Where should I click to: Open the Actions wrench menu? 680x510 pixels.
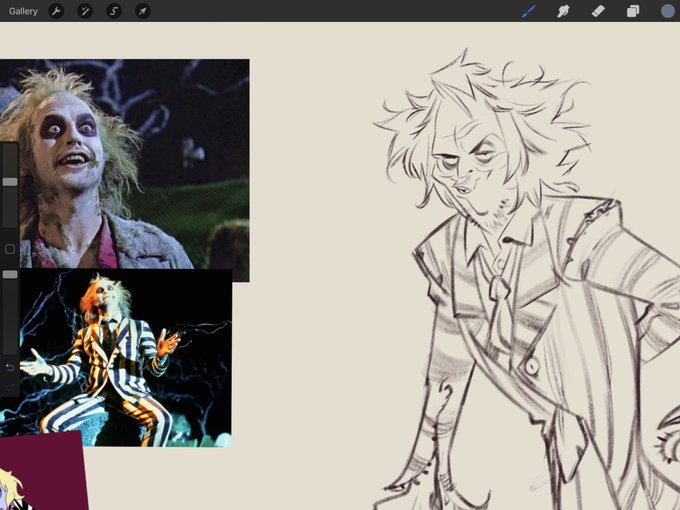click(56, 11)
